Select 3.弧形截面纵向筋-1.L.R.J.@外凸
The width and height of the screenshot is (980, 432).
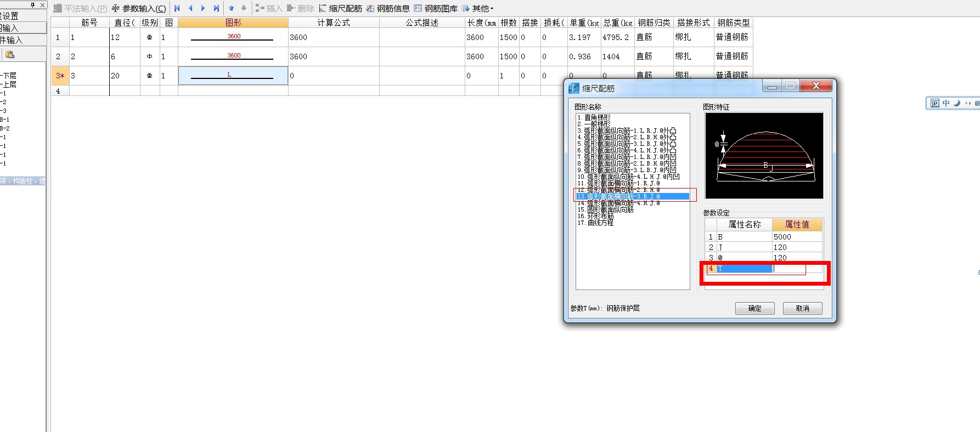coord(627,130)
